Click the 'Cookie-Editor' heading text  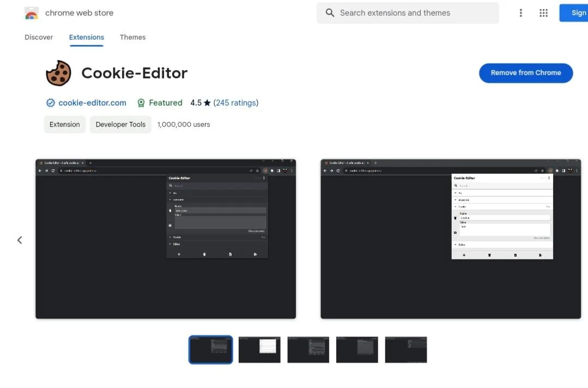click(134, 73)
